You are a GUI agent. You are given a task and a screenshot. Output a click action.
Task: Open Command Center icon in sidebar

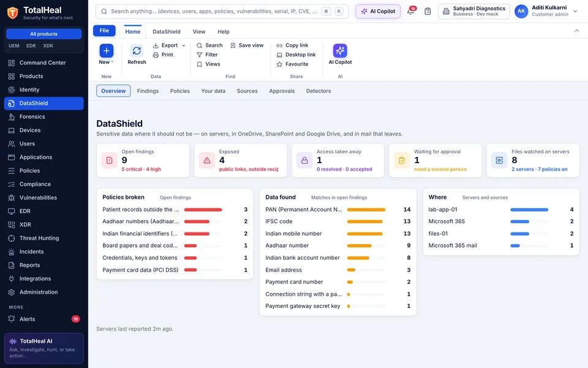pos(12,63)
